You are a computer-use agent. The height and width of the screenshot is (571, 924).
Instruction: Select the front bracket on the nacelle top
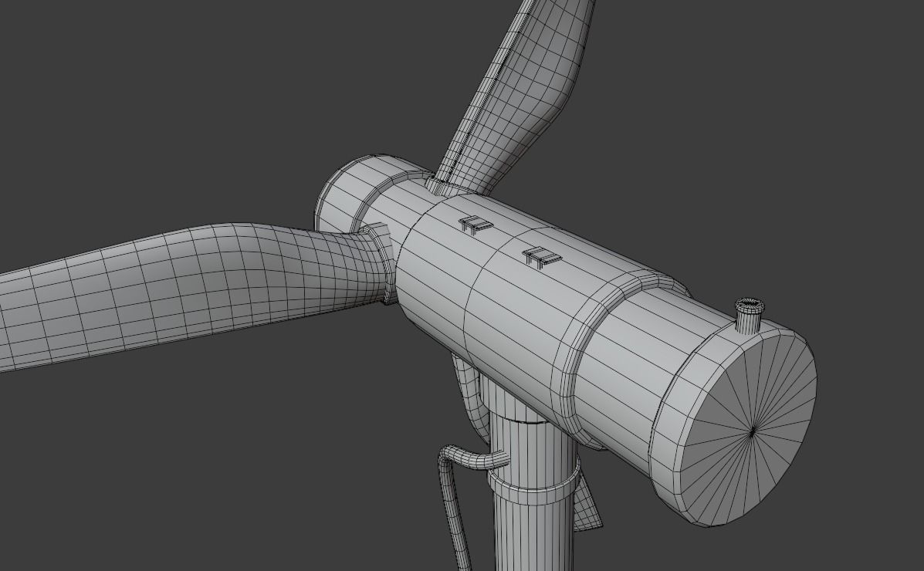pos(475,225)
